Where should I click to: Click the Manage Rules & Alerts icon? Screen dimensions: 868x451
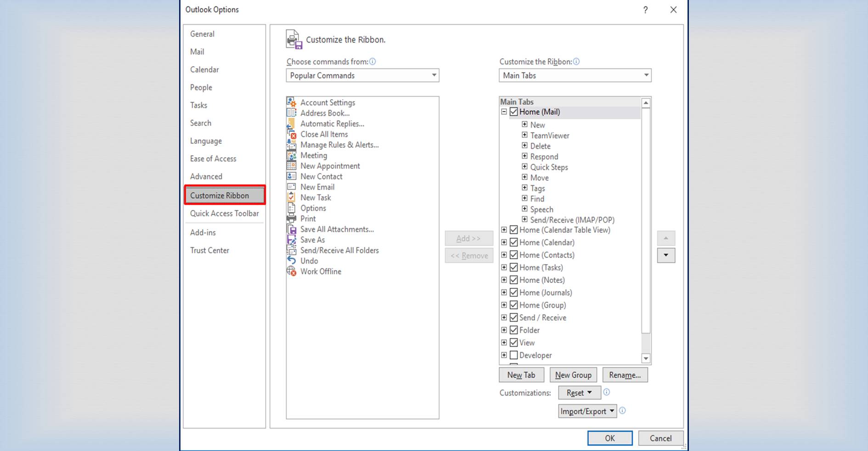point(292,145)
